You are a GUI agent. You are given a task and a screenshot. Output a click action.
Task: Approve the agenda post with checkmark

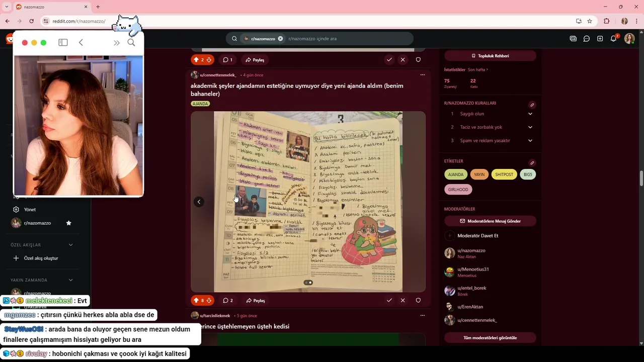coord(389,300)
